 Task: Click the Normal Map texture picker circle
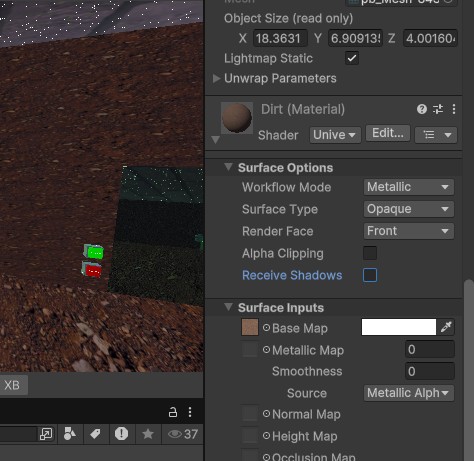pos(266,414)
